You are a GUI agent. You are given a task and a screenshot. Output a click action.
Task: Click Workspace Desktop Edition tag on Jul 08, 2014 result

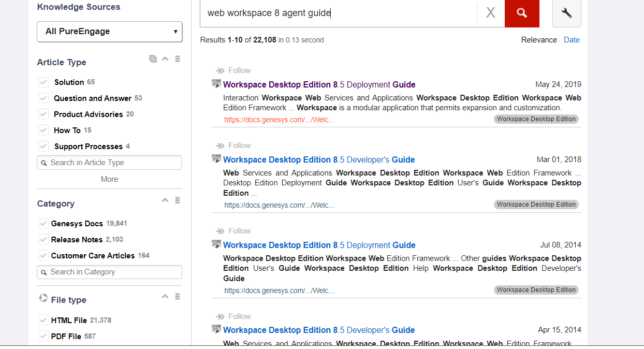click(x=536, y=290)
